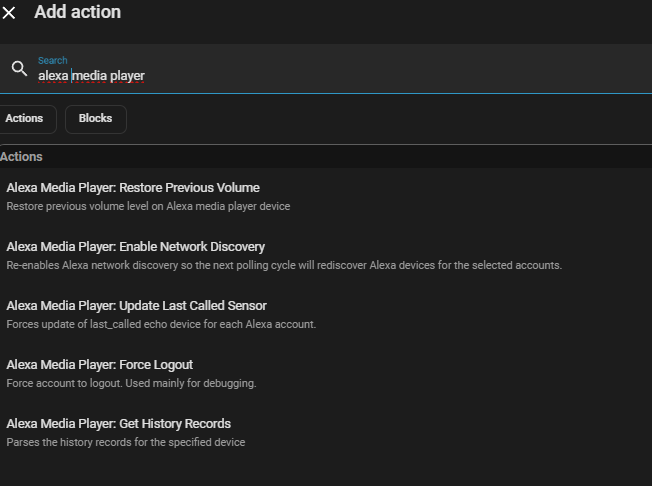Select Alexa Media Player: Enable Network Discovery

tap(135, 247)
